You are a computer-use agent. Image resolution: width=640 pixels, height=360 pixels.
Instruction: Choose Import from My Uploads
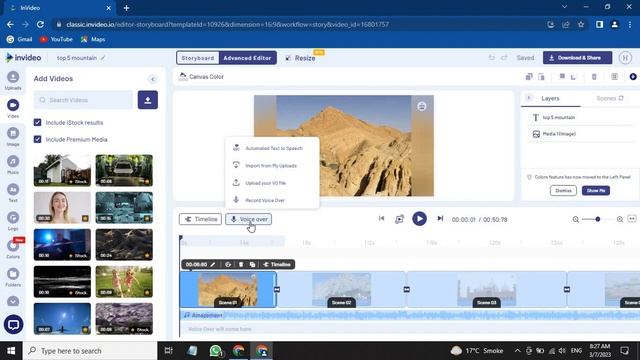coord(272,166)
